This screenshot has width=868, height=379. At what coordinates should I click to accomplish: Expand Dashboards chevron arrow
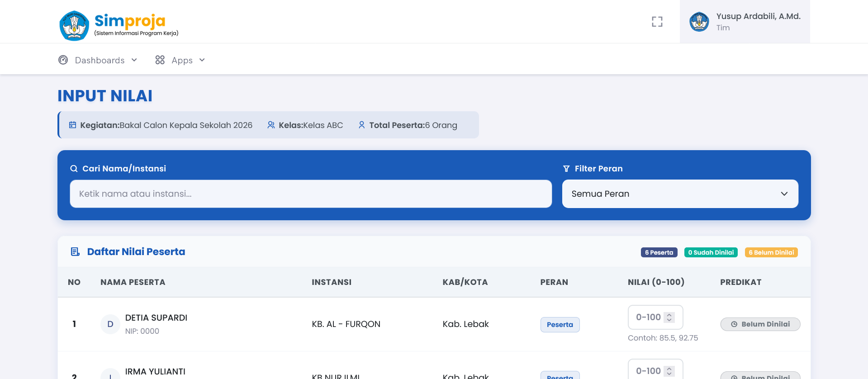[134, 60]
